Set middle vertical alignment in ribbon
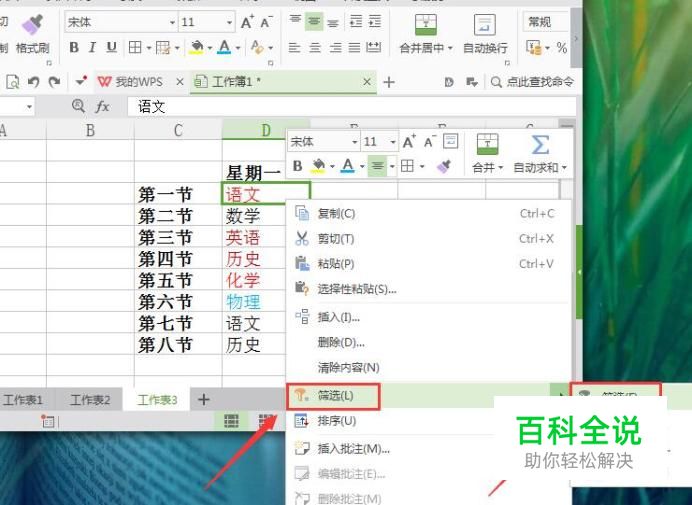692x505 pixels. pos(314,21)
